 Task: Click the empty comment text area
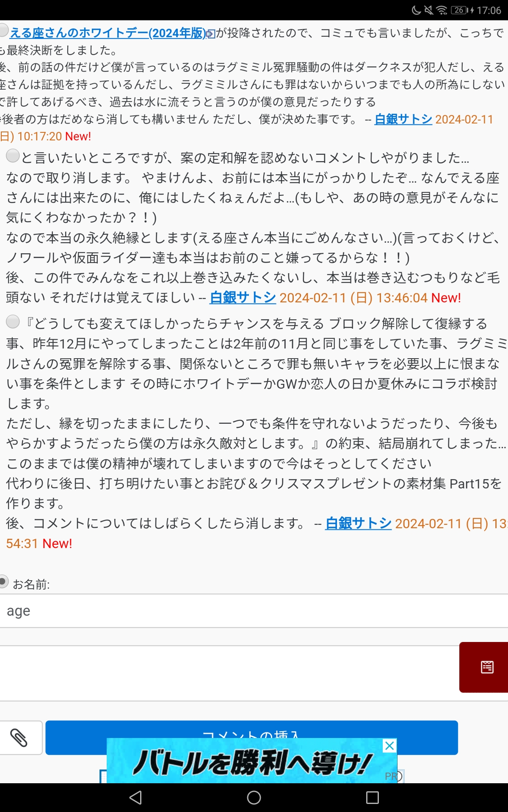(x=229, y=673)
